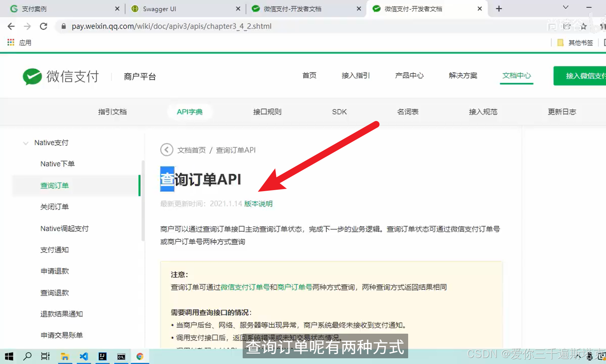The width and height of the screenshot is (606, 364).
Task: Open taskbar search magnifier
Action: [x=27, y=356]
